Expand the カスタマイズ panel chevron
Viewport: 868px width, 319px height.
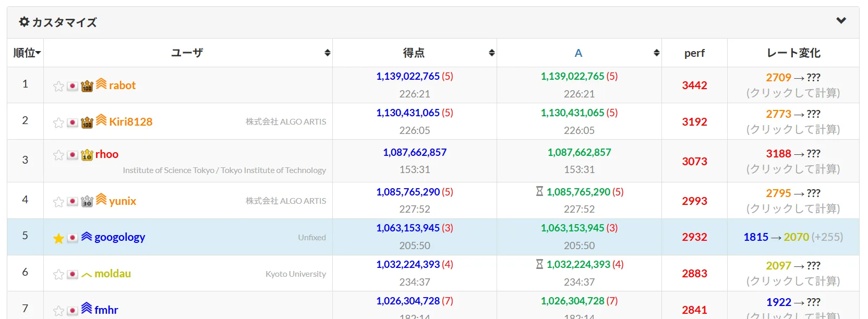tap(841, 21)
